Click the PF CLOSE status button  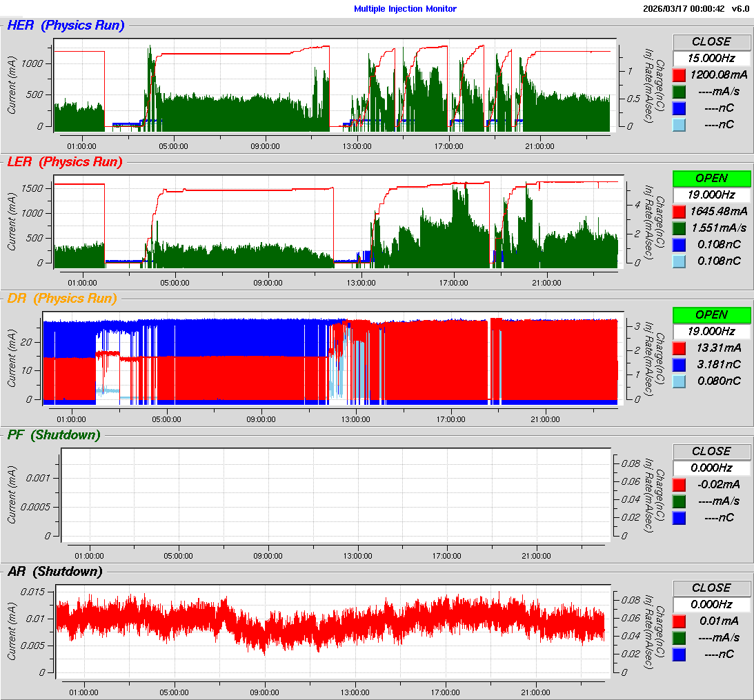pyautogui.click(x=711, y=451)
